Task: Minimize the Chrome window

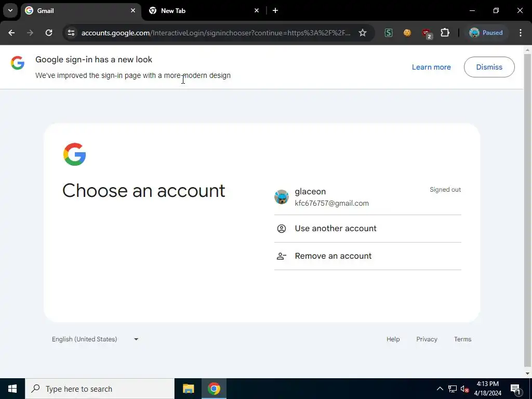Action: pos(472,10)
